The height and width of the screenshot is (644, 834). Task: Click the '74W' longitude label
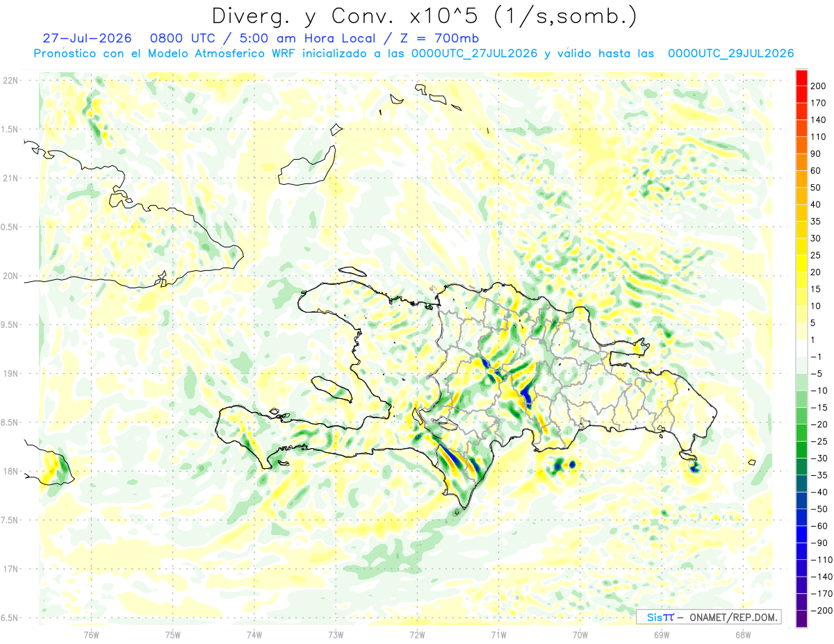[254, 634]
